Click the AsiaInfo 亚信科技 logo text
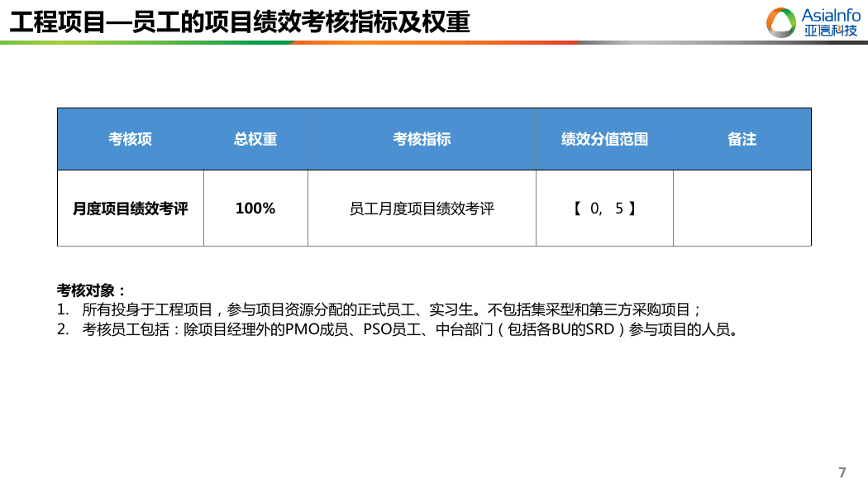The height and width of the screenshot is (489, 868). (831, 22)
